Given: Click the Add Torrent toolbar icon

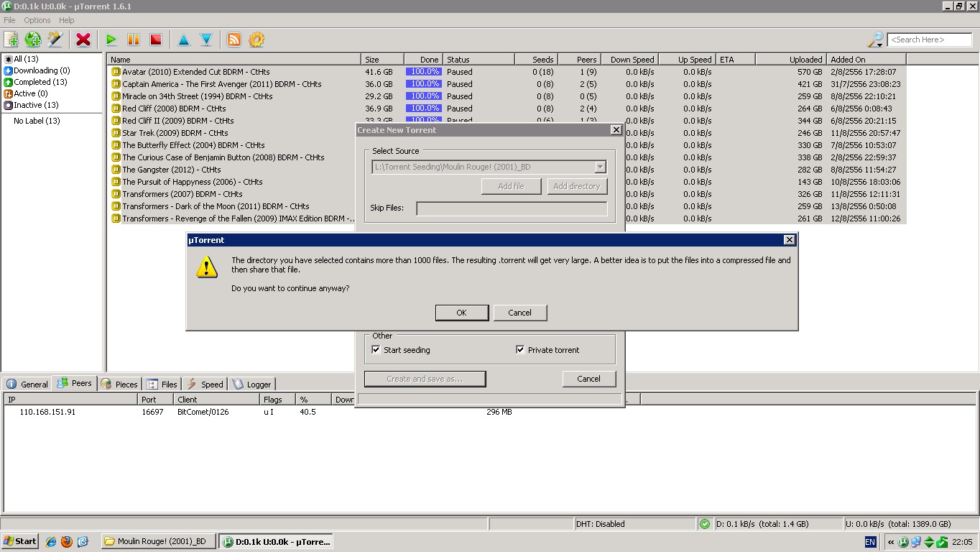Looking at the screenshot, I should [11, 40].
